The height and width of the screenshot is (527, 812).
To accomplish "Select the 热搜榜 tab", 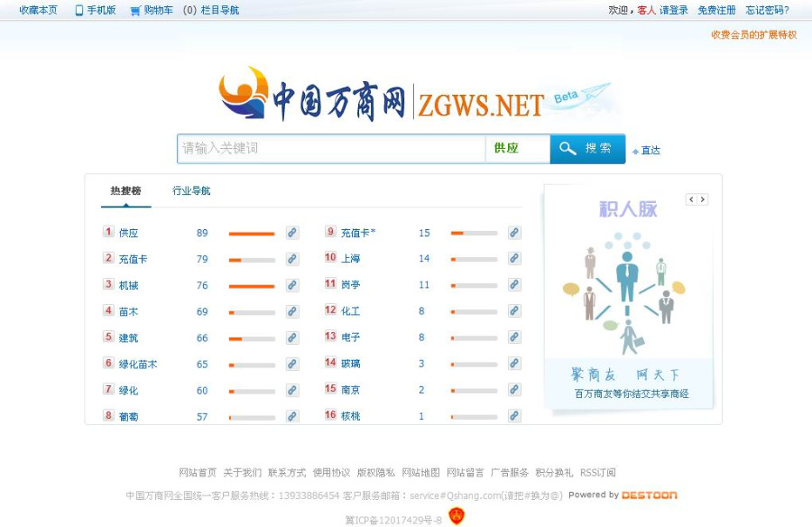I will [x=125, y=190].
